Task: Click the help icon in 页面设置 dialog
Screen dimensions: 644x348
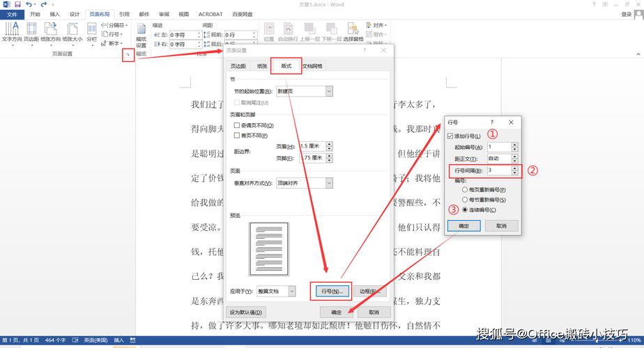Action: pyautogui.click(x=365, y=50)
